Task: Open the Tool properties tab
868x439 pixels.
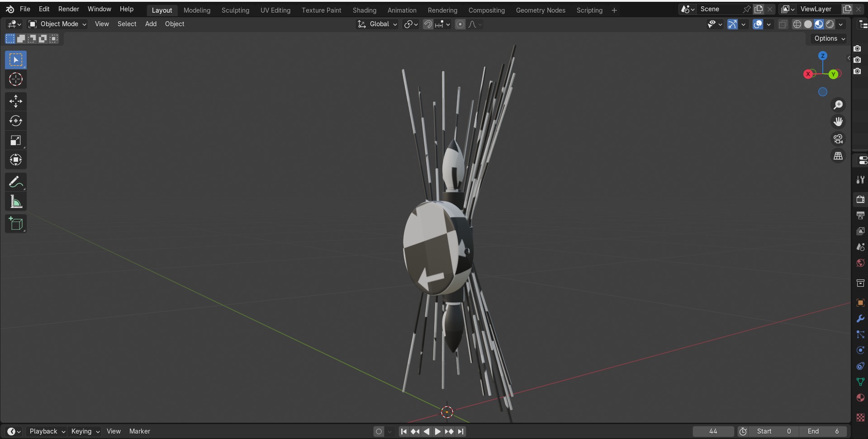Action: 860,180
